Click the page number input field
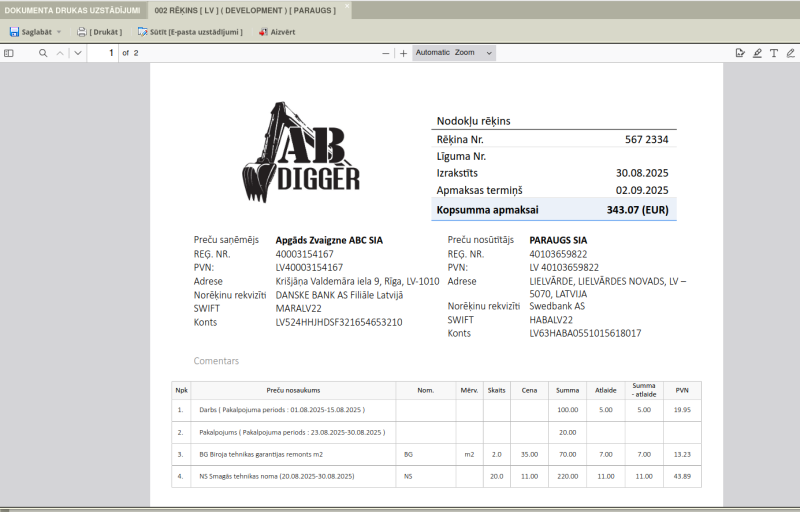The width and height of the screenshot is (800, 512). pyautogui.click(x=104, y=53)
